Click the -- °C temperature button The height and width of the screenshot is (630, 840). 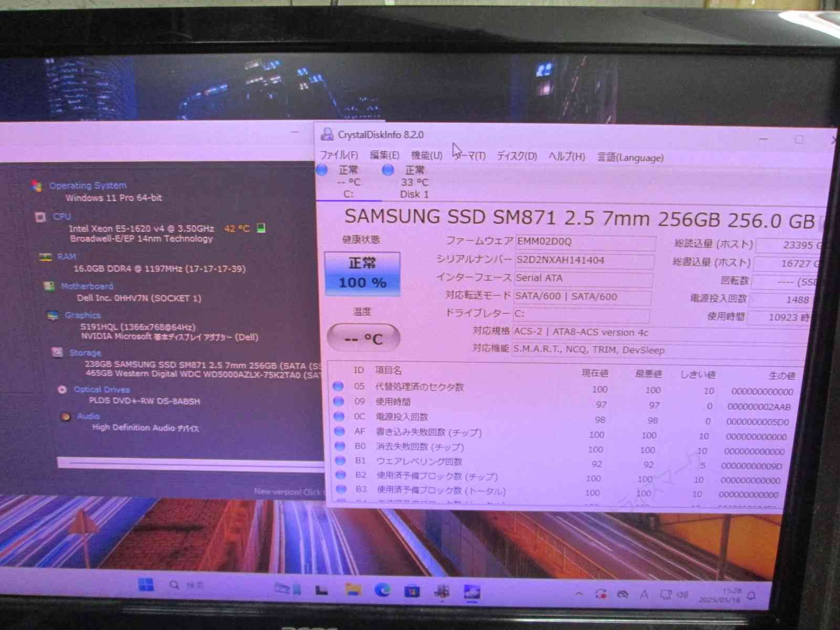coord(363,339)
